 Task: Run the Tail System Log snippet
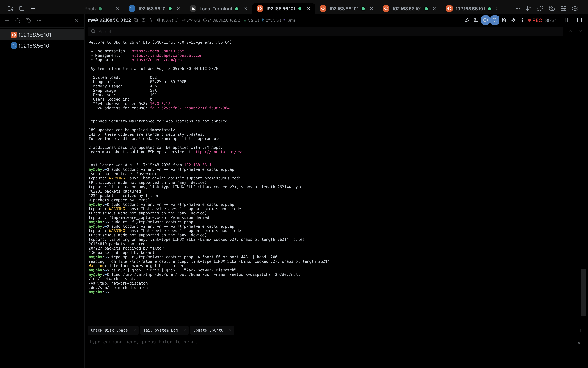tap(160, 330)
